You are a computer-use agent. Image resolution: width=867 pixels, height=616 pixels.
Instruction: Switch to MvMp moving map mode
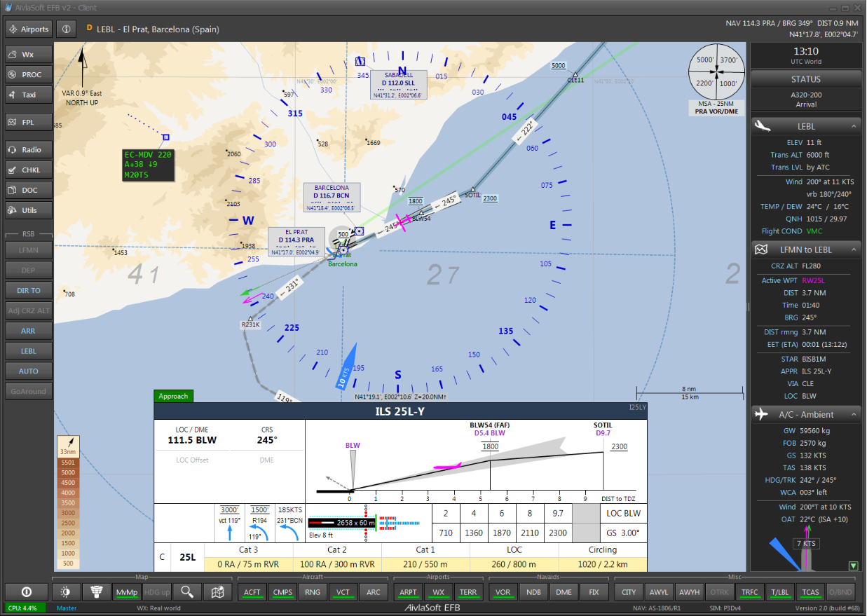[127, 592]
